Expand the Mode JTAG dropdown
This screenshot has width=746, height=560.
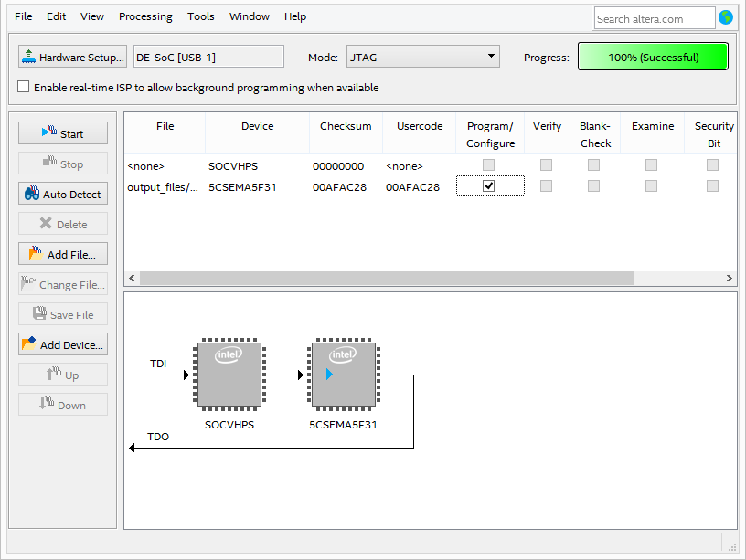click(423, 57)
